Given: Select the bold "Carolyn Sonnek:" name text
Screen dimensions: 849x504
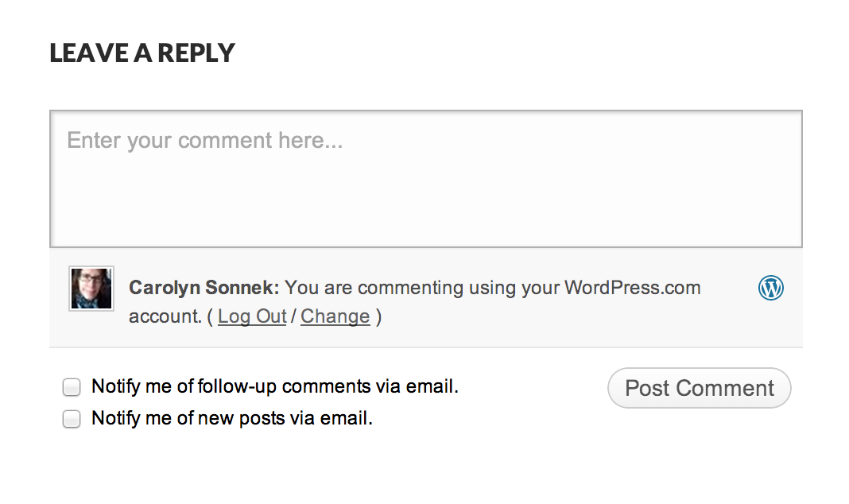Looking at the screenshot, I should [x=204, y=288].
